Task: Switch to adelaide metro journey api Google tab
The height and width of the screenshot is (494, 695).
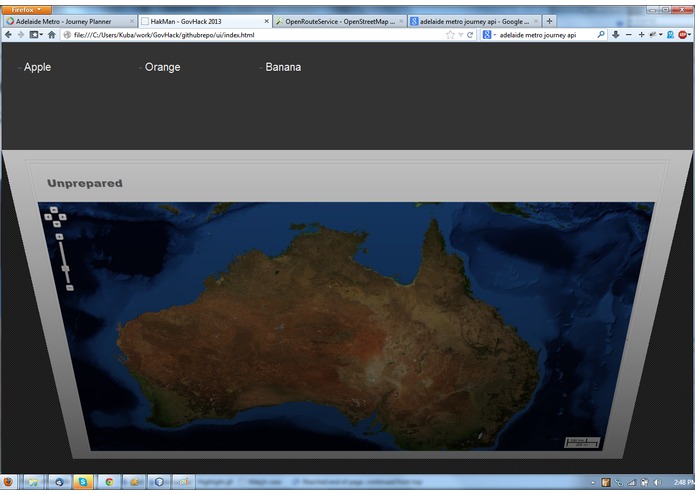Action: [474, 21]
